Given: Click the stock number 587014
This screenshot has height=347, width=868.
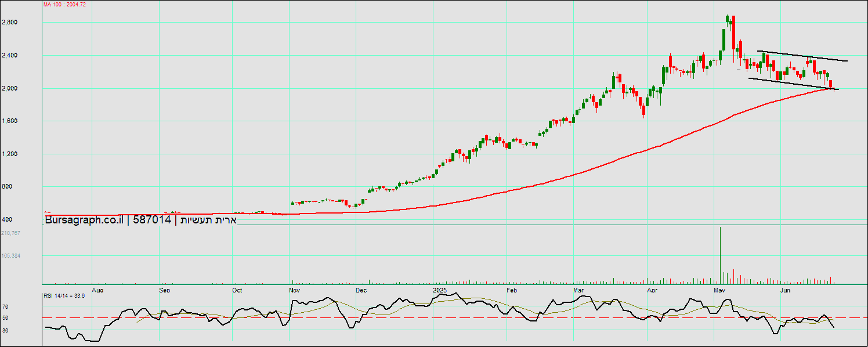Looking at the screenshot, I should (152, 220).
